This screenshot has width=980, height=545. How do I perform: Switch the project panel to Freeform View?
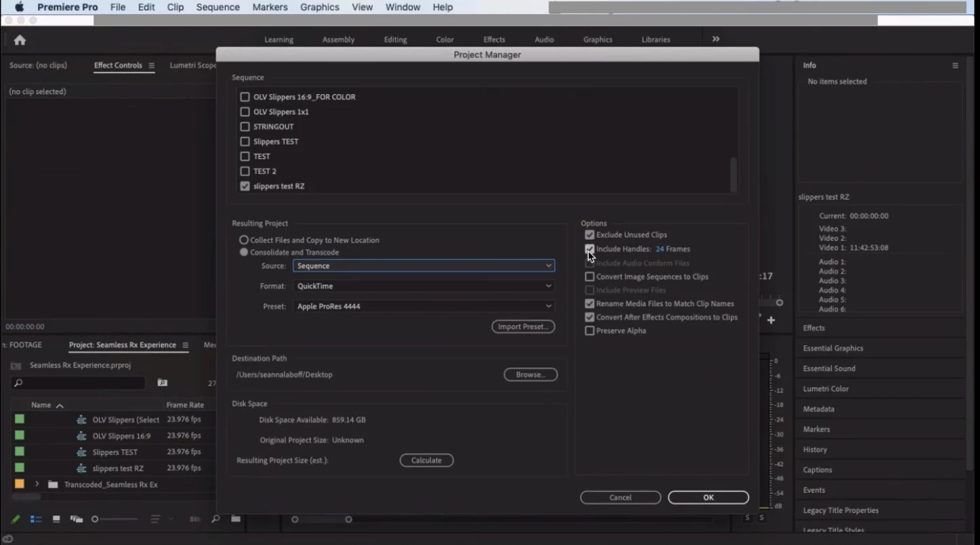(x=77, y=519)
